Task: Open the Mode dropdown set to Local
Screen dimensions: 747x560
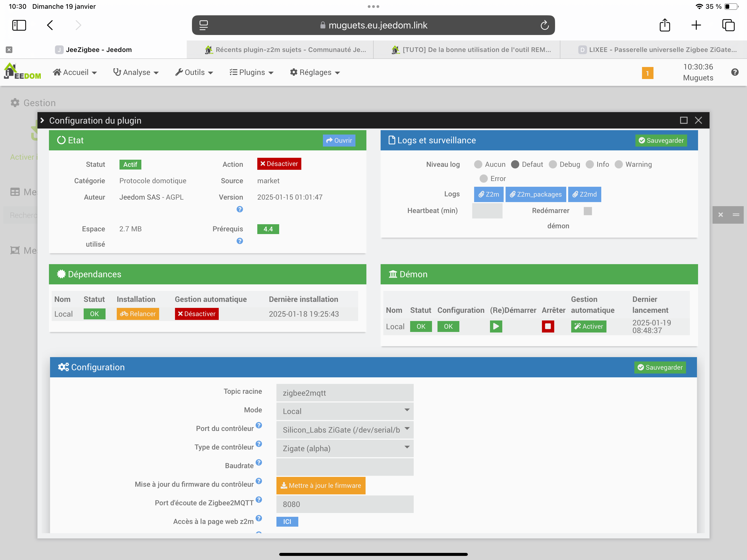Action: (345, 411)
